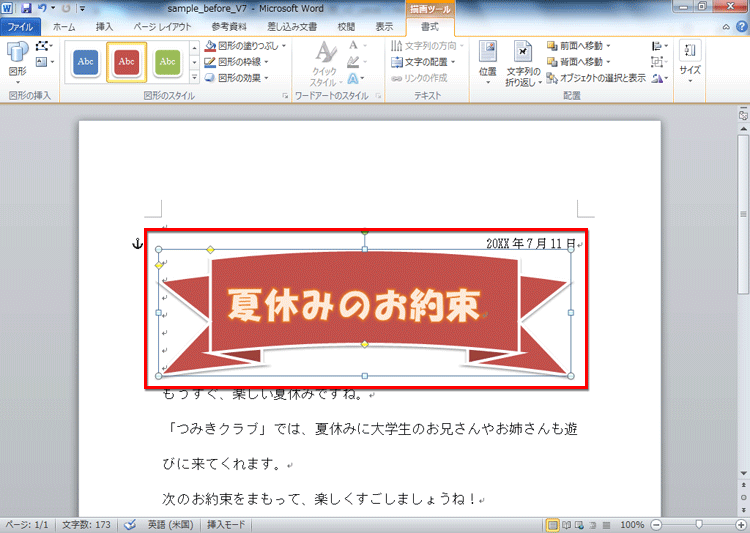Toggle 挿入モード insert mode
The height and width of the screenshot is (533, 750).
(226, 525)
